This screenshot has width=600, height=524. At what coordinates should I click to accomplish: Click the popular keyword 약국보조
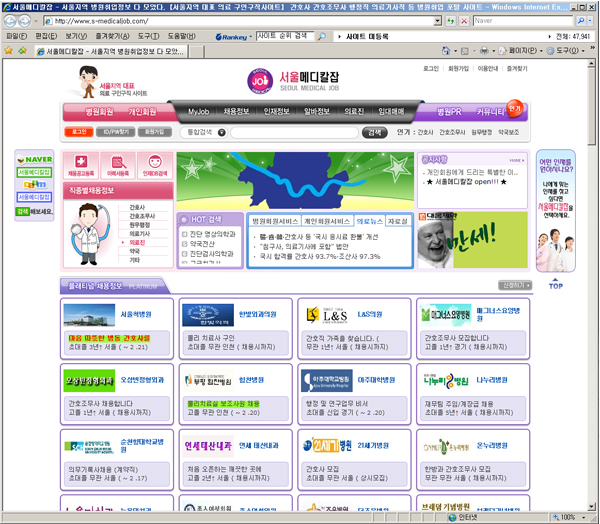(508, 132)
